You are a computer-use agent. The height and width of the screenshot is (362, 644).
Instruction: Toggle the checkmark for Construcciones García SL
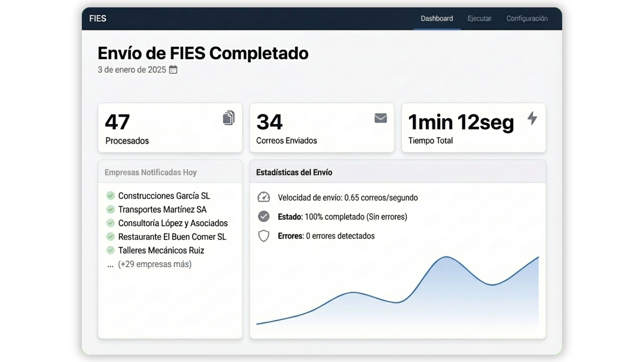click(x=111, y=196)
